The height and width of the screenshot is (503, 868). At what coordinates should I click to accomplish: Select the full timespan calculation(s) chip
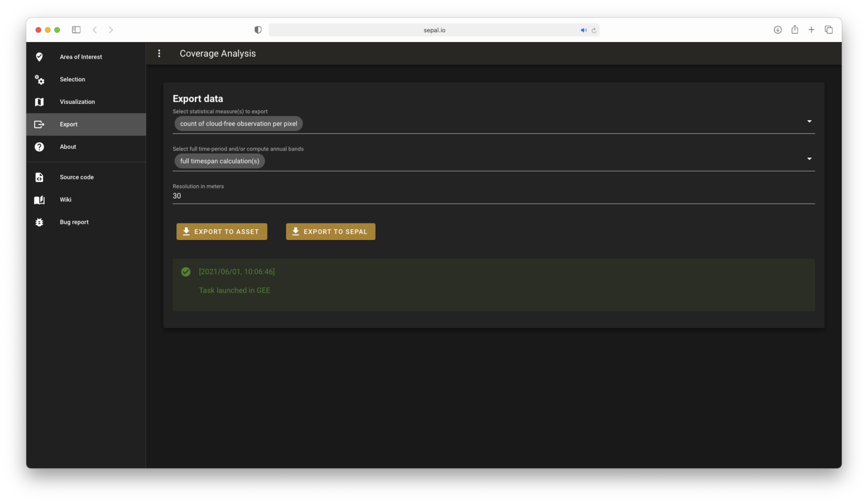[219, 161]
